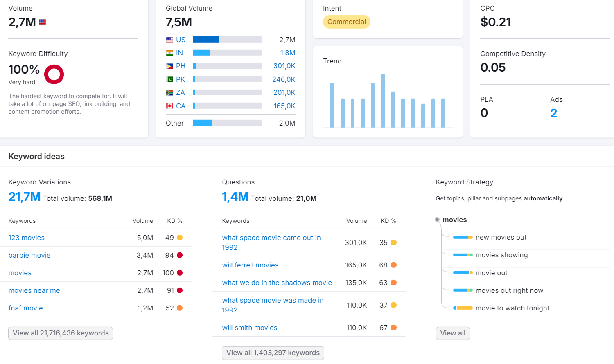
Task: Click the Commercial intent badge
Action: 347,22
